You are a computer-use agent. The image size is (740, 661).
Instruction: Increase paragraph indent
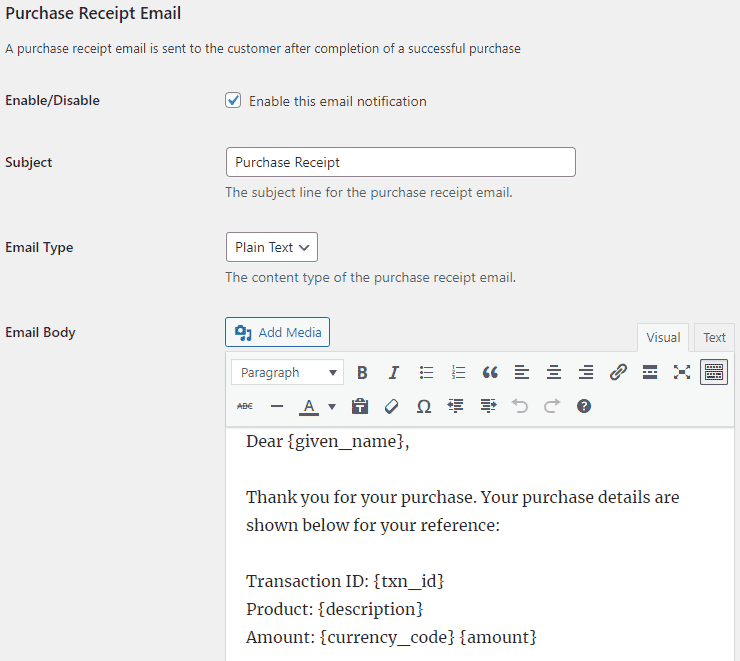(x=488, y=406)
